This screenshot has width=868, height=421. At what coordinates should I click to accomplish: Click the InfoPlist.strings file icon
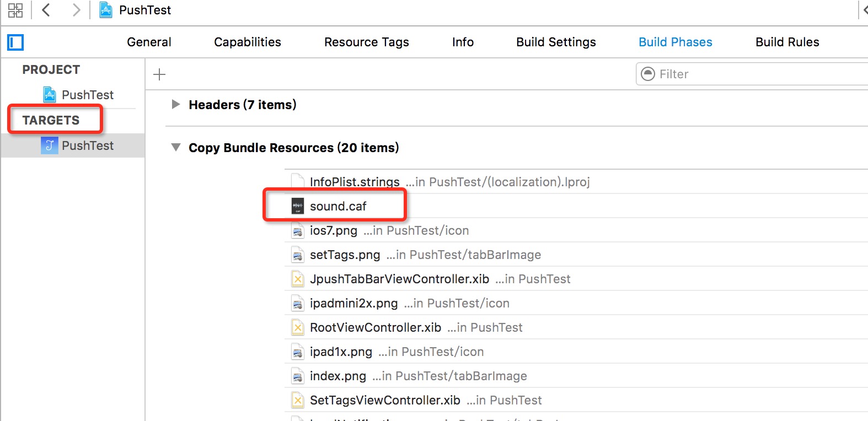click(x=298, y=181)
